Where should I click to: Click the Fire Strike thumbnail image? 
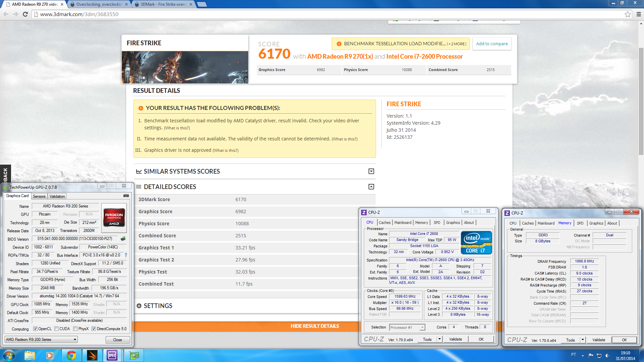(x=185, y=67)
